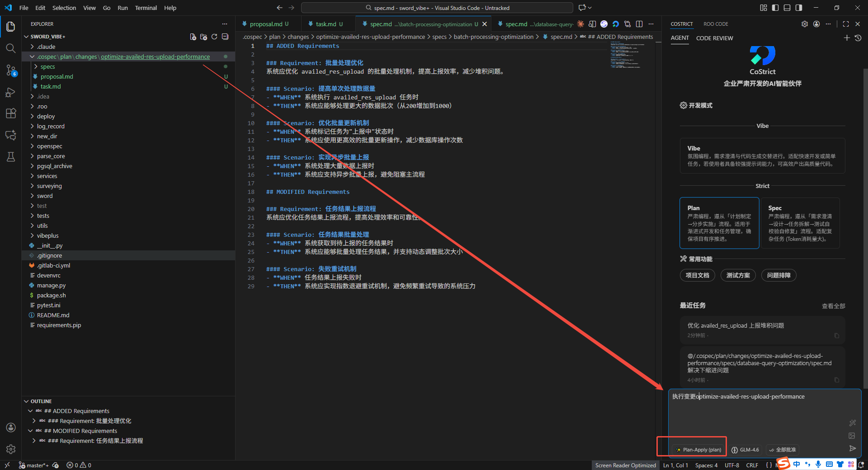Toggle the primary side bar layout

pos(775,8)
